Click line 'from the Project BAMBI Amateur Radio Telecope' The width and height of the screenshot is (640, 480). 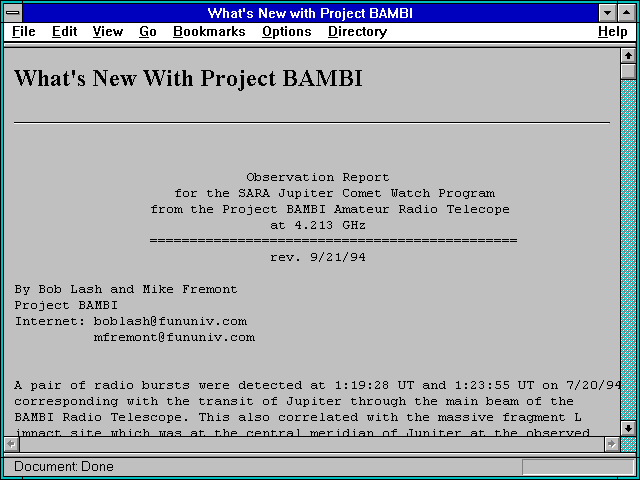[330, 209]
